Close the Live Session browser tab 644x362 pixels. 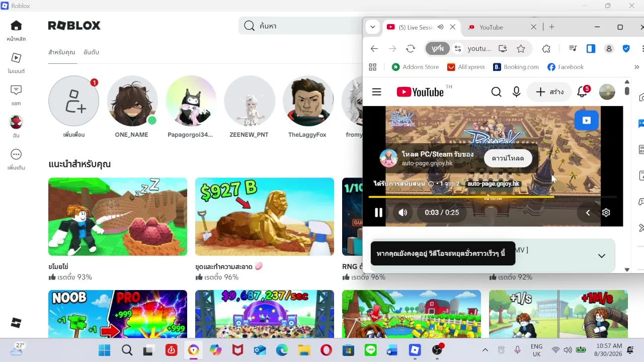(x=452, y=27)
